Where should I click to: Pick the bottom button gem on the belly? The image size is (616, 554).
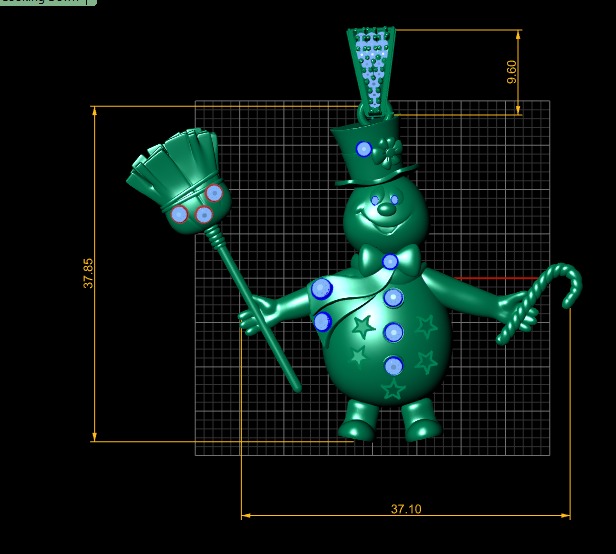pyautogui.click(x=394, y=366)
